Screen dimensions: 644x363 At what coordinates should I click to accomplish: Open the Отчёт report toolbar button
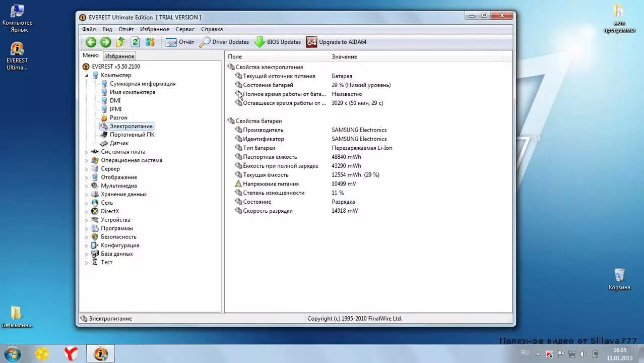180,42
